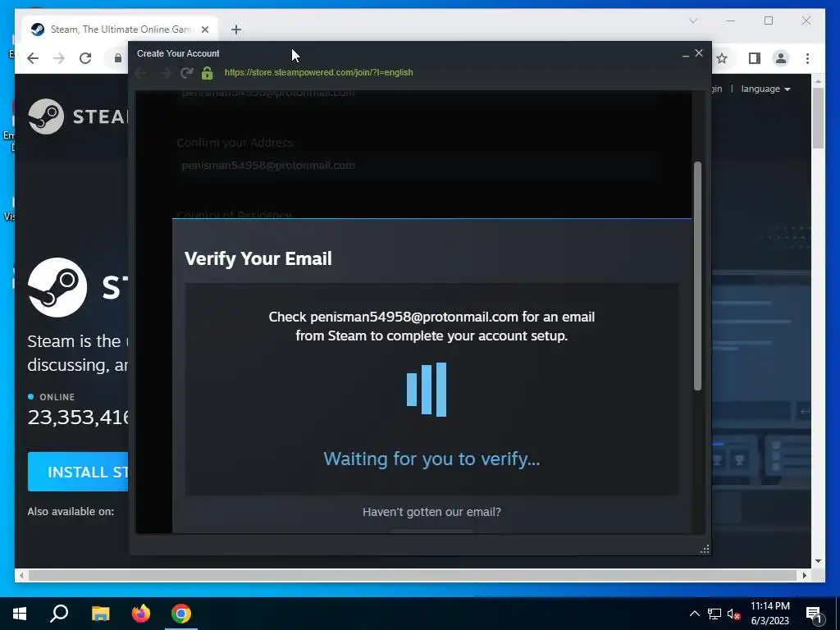
Task: Open a new Chrome tab
Action: pos(236,30)
